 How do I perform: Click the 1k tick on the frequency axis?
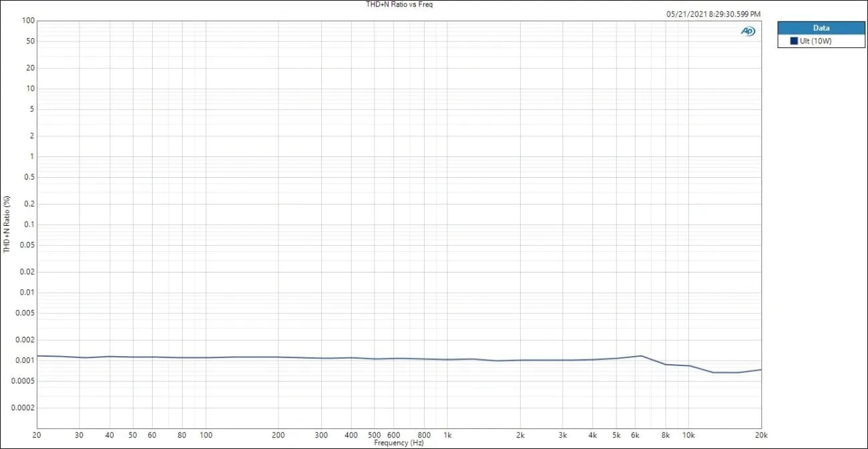[x=448, y=435]
